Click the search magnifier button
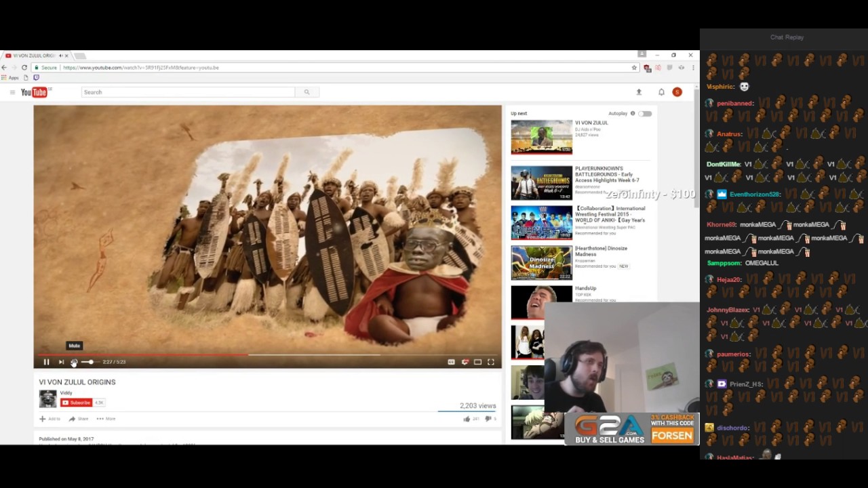The width and height of the screenshot is (868, 488). pyautogui.click(x=307, y=92)
